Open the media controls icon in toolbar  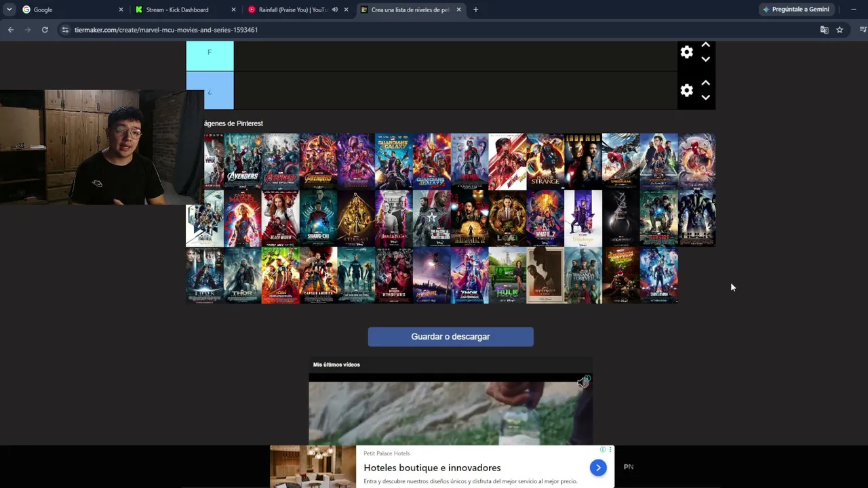coord(863,30)
